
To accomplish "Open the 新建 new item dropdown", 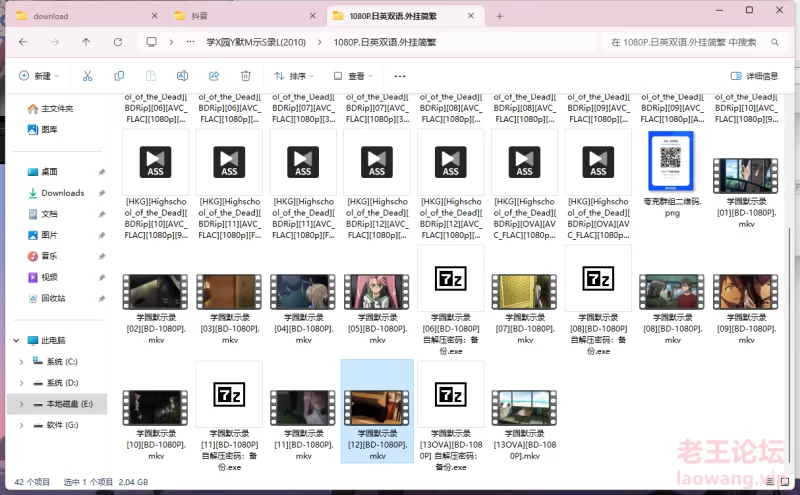I will [x=39, y=76].
